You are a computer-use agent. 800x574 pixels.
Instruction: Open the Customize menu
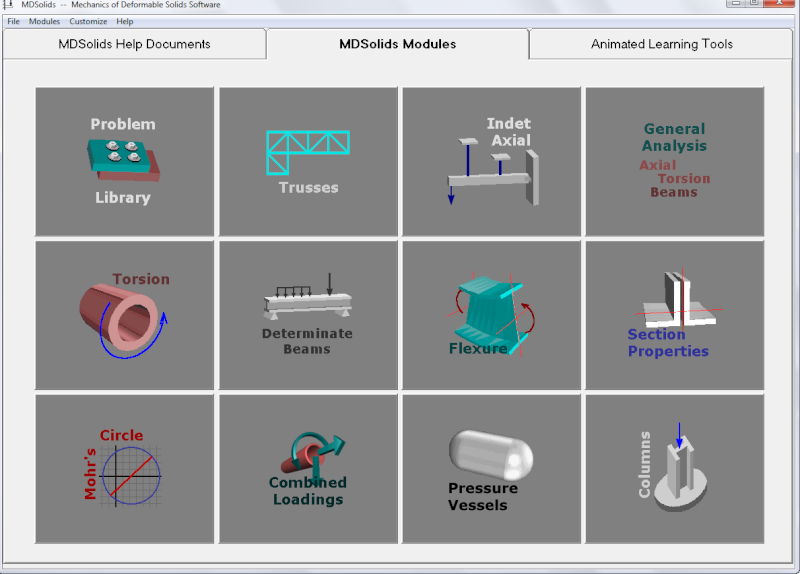point(88,21)
